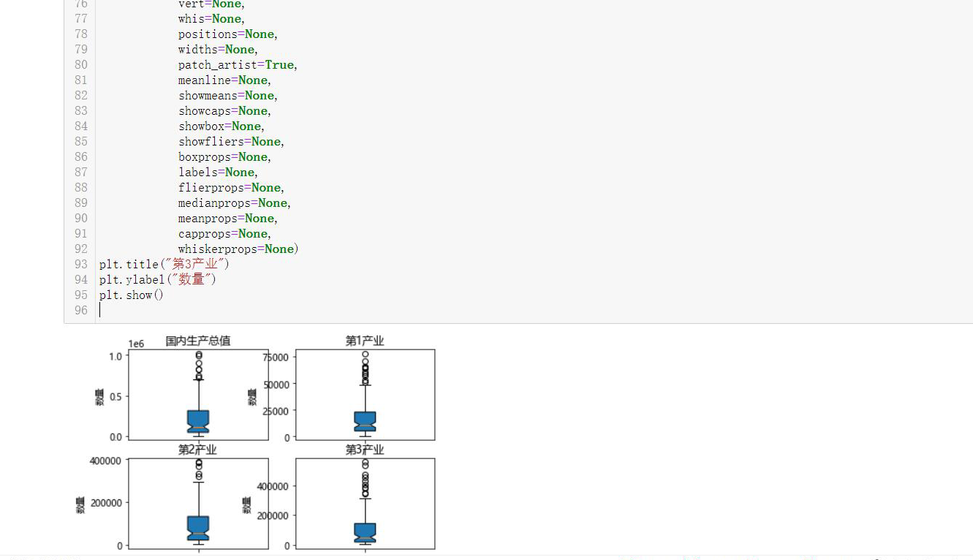Select the 第2产业 boxplot chart

click(198, 504)
